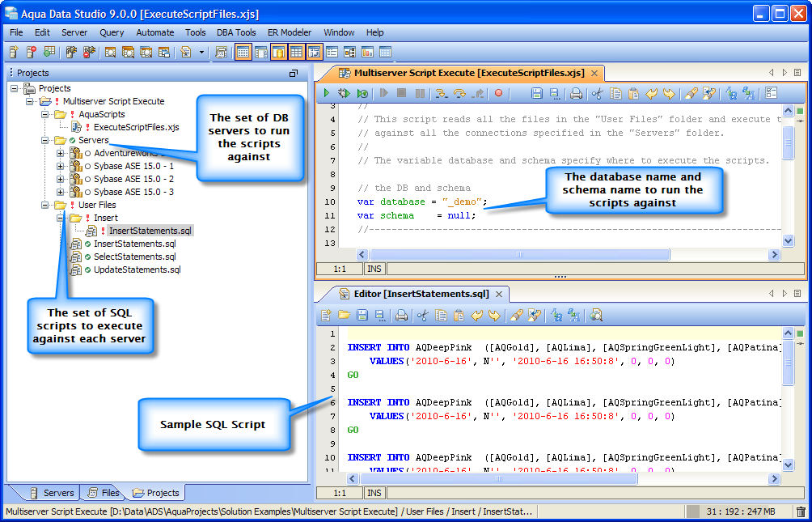Screen dimensions: 812x522
Task: Toggle the hierarchy diagram view button in main toolbar
Action: pos(349,52)
